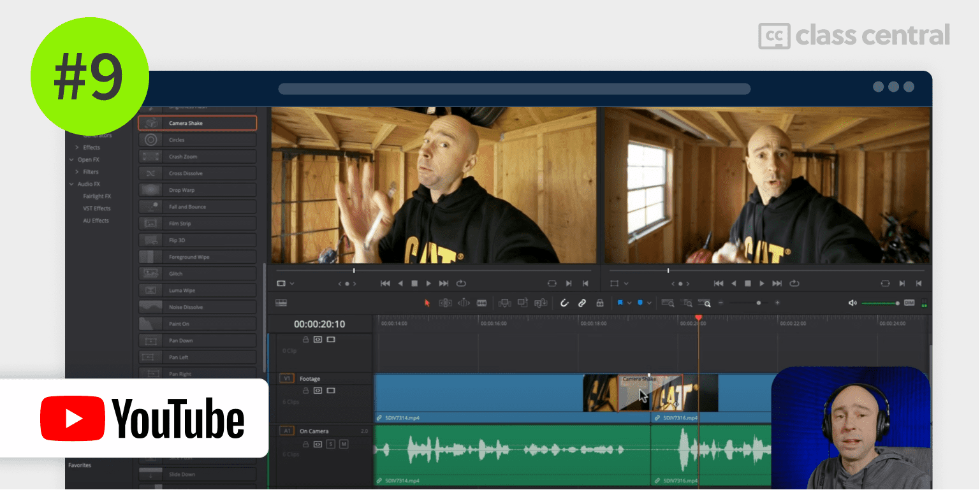Adjust the timeline zoom slider
The image size is (980, 490).
(758, 303)
